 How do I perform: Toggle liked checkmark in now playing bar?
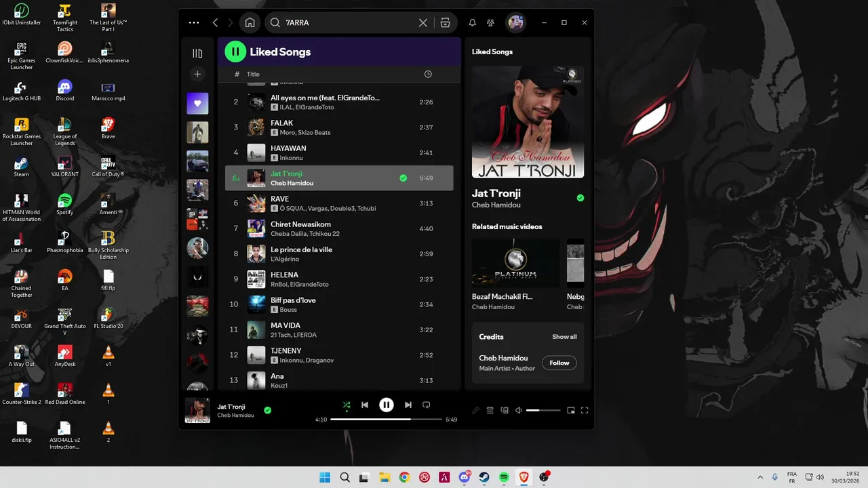pos(267,410)
